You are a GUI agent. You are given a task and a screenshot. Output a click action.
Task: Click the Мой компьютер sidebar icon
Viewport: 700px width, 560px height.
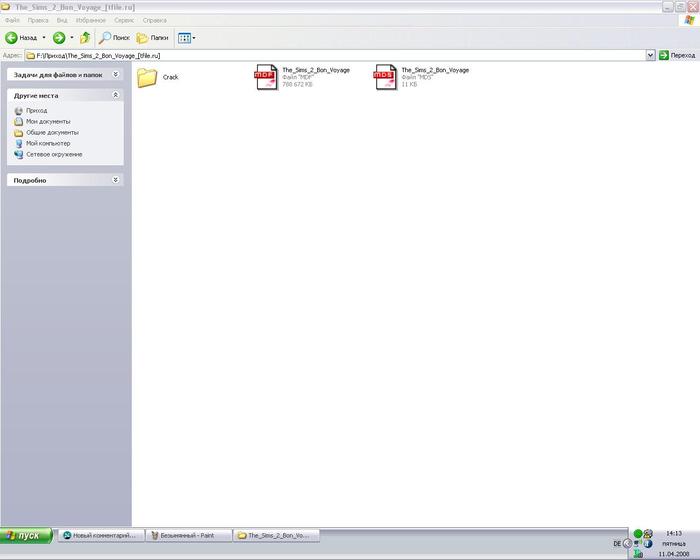coord(18,143)
